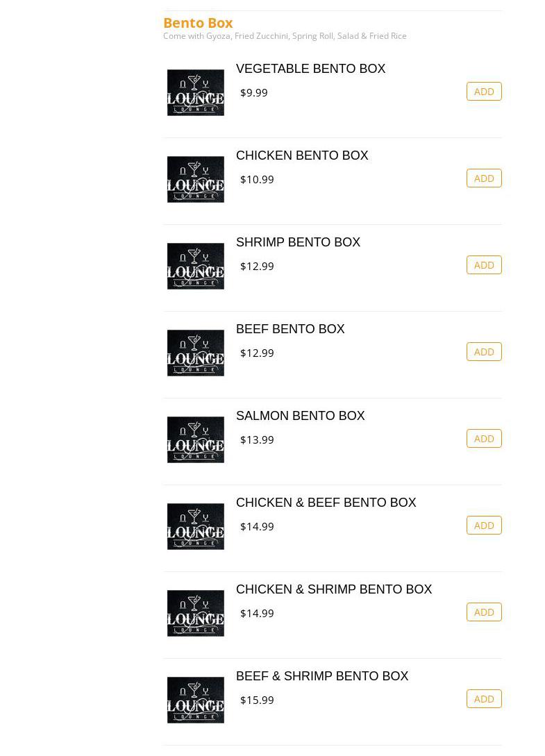Click Salmon Bento Box logo thumbnail
Image resolution: width=545 pixels, height=756 pixels.
[195, 439]
